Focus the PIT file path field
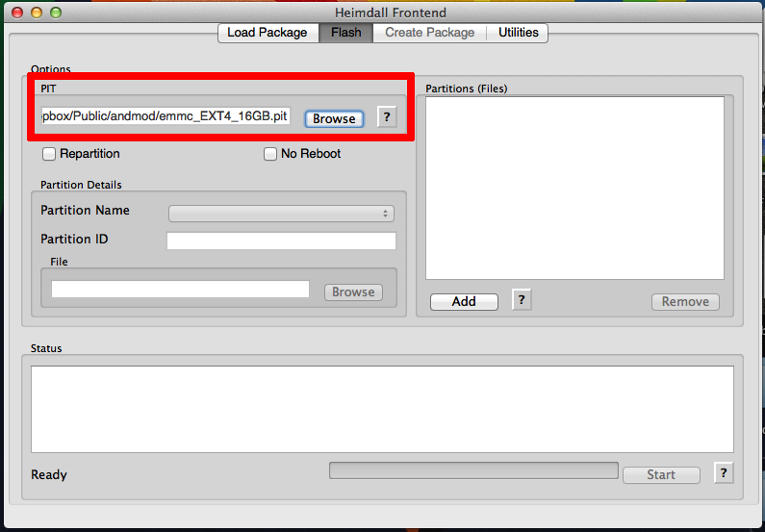The width and height of the screenshot is (765, 532). pyautogui.click(x=166, y=116)
